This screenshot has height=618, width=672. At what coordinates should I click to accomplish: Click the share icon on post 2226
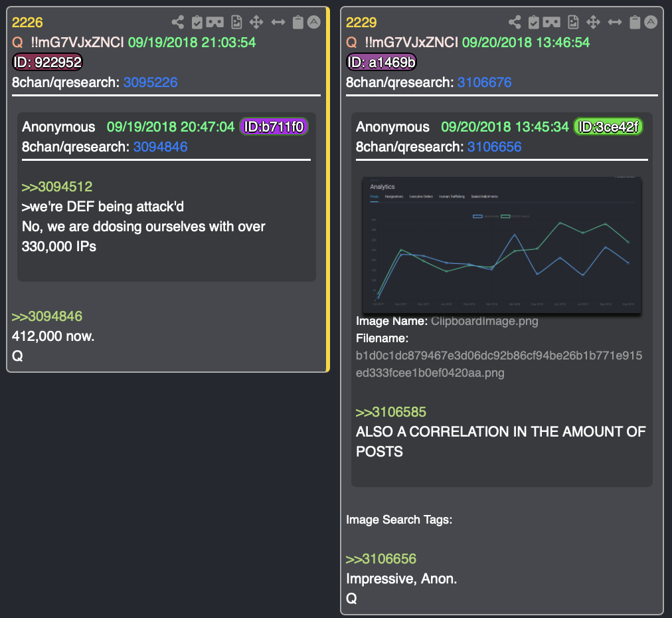pos(178,23)
